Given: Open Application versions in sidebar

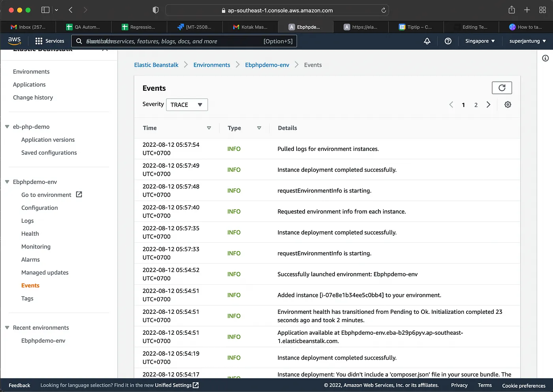Looking at the screenshot, I should [48, 140].
